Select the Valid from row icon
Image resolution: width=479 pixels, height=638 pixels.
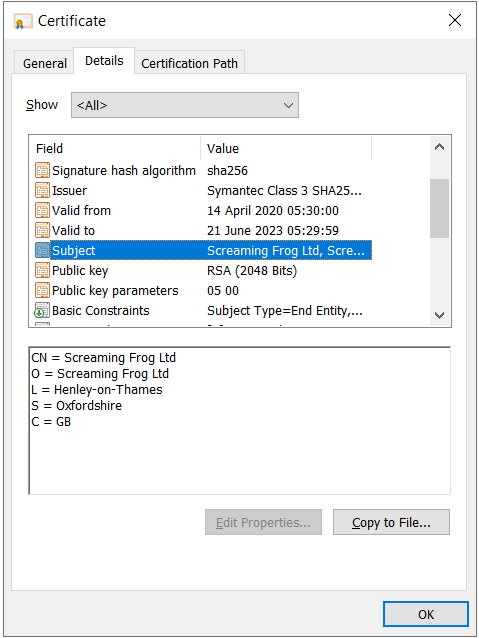click(x=42, y=210)
